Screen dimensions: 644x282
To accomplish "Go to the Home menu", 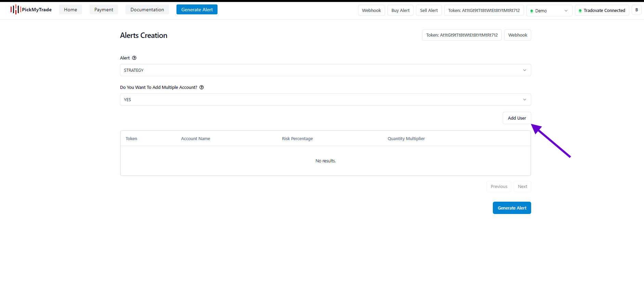I will click(x=70, y=10).
